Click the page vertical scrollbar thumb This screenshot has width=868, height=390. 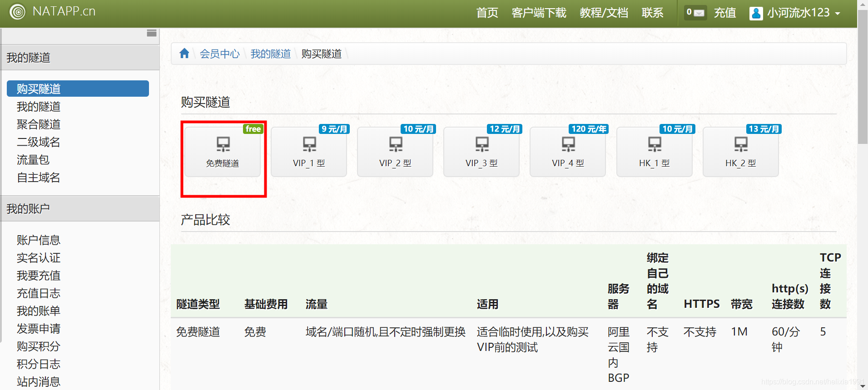pyautogui.click(x=863, y=76)
